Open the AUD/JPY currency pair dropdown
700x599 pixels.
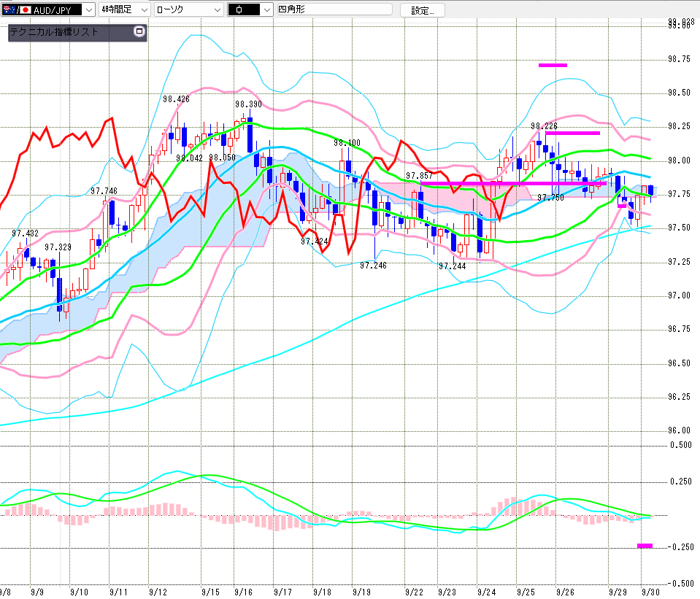pos(89,9)
